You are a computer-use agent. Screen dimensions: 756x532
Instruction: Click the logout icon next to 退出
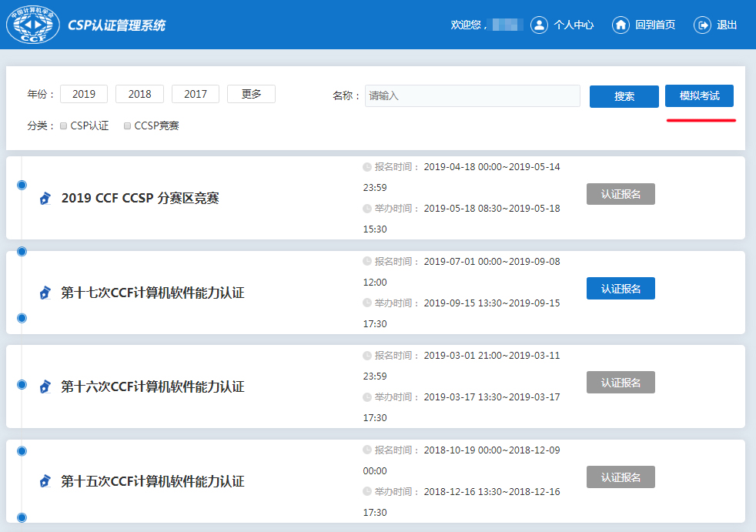coord(702,25)
